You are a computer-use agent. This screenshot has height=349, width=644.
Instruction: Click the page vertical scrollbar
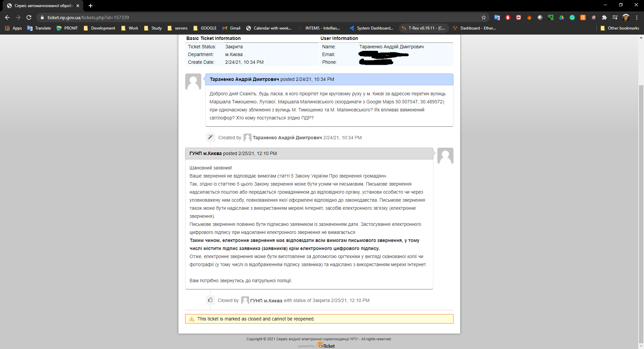pos(641,201)
